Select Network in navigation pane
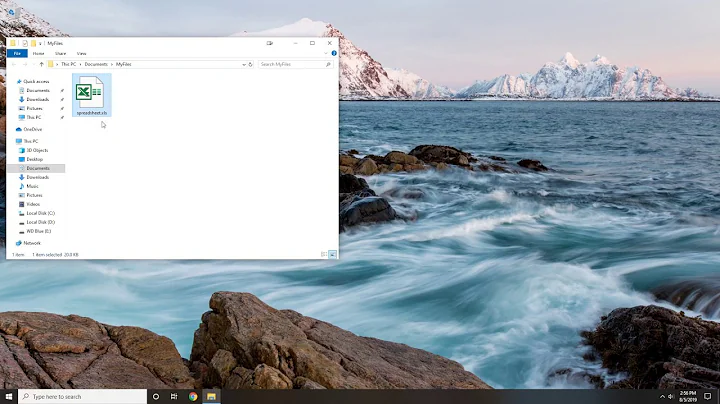 point(32,243)
